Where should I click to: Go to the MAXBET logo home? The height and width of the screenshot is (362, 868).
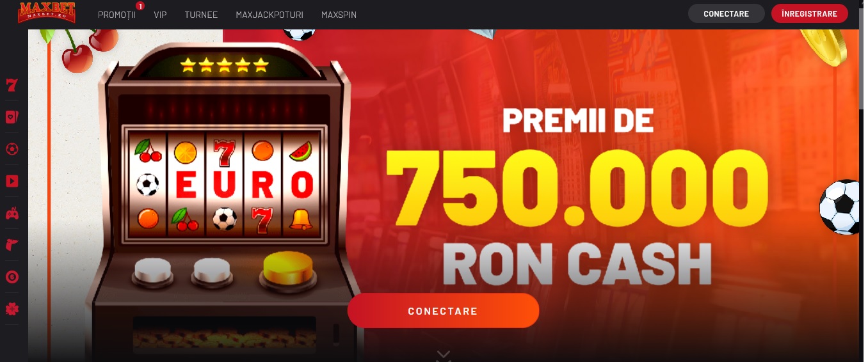click(47, 12)
